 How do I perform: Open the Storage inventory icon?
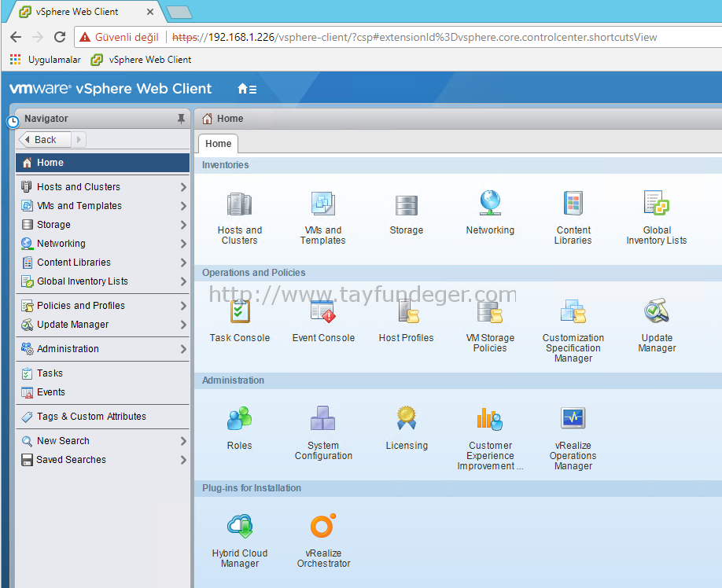(x=406, y=204)
